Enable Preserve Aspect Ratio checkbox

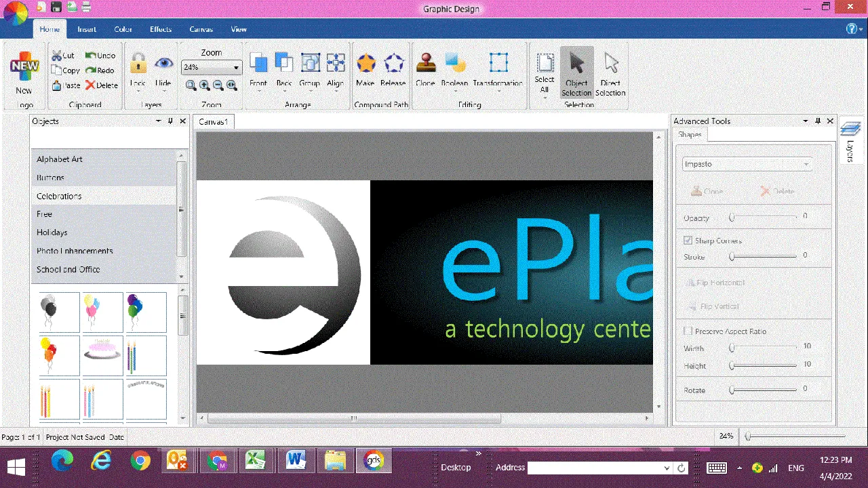click(x=688, y=331)
